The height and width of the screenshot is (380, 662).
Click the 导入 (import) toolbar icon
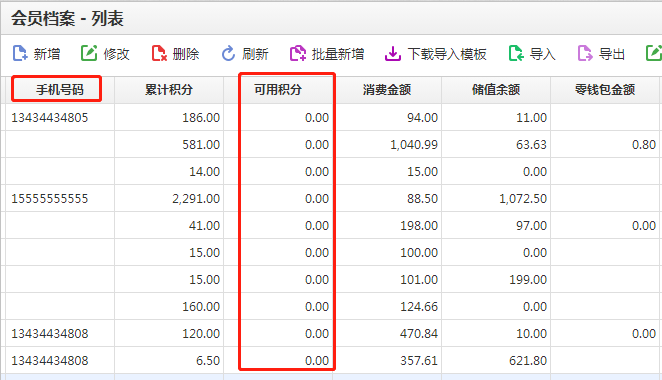pos(516,54)
